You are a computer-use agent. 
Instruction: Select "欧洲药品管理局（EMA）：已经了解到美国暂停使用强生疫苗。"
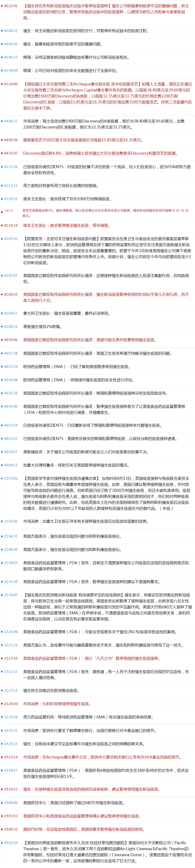coord(77,367)
